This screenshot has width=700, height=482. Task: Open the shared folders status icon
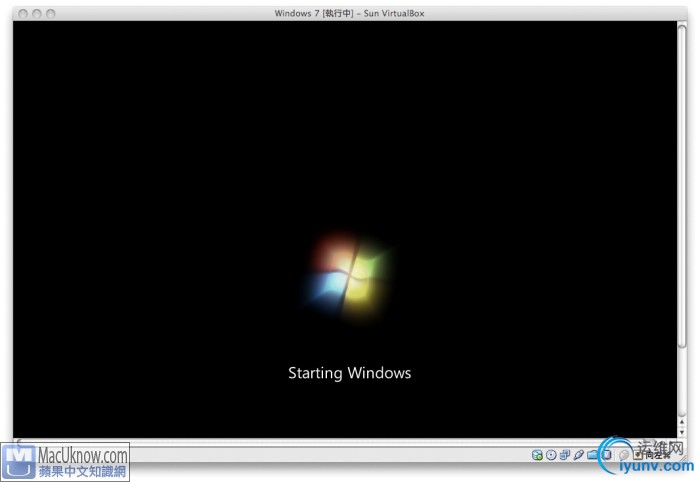593,455
